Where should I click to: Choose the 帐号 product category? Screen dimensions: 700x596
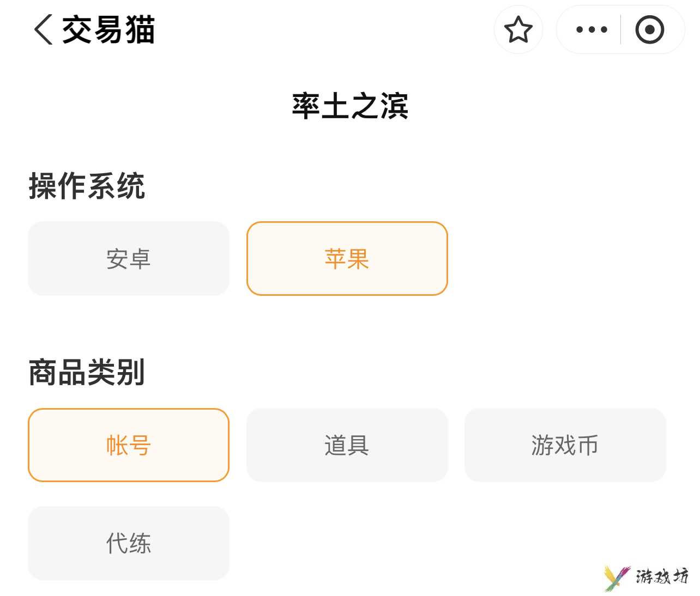129,445
